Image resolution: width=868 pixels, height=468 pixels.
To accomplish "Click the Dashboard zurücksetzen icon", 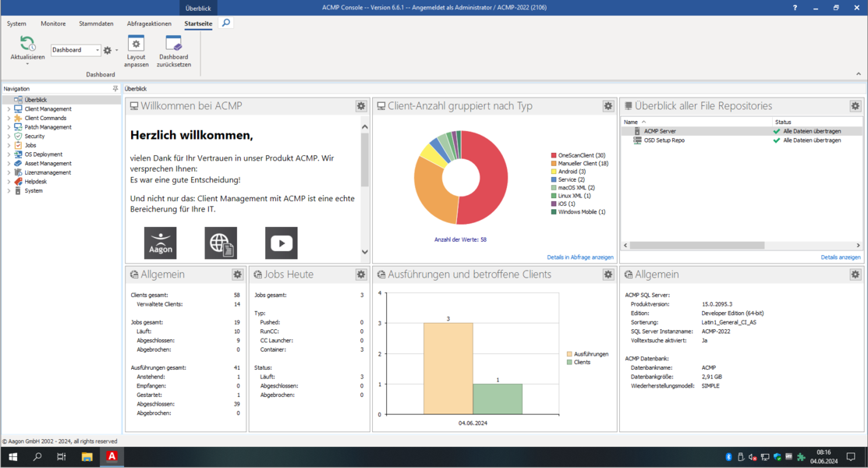I will pyautogui.click(x=173, y=44).
